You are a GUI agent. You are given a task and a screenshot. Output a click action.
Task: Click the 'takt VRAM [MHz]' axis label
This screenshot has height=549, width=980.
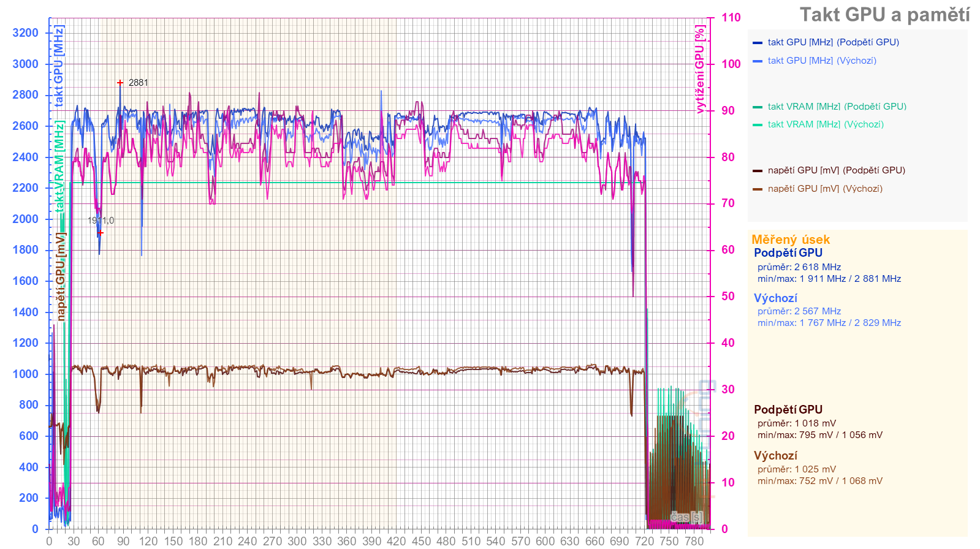click(x=59, y=166)
